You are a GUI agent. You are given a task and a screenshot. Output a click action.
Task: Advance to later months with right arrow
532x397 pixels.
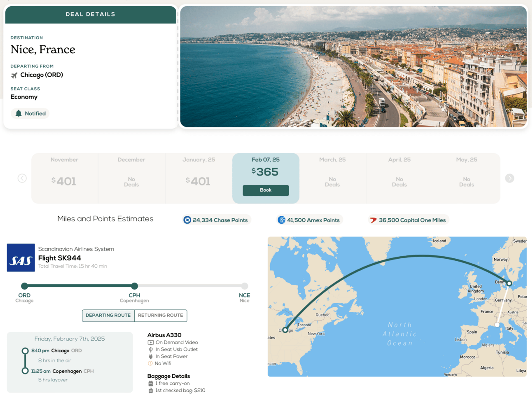pyautogui.click(x=509, y=178)
